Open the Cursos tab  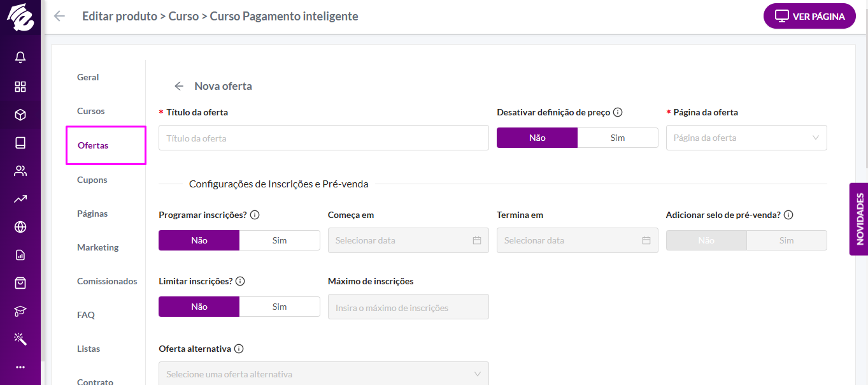click(x=91, y=111)
